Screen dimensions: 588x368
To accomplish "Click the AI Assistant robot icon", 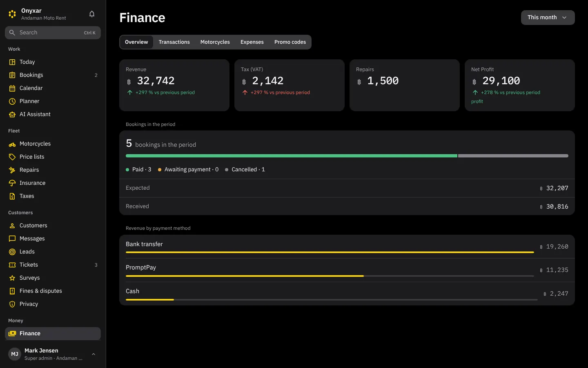I will (x=12, y=114).
